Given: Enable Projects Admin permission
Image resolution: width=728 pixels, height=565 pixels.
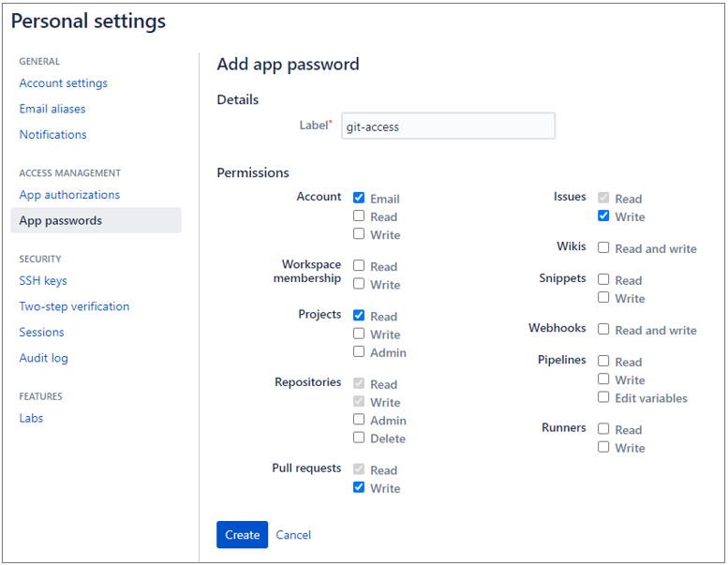Looking at the screenshot, I should click(359, 351).
